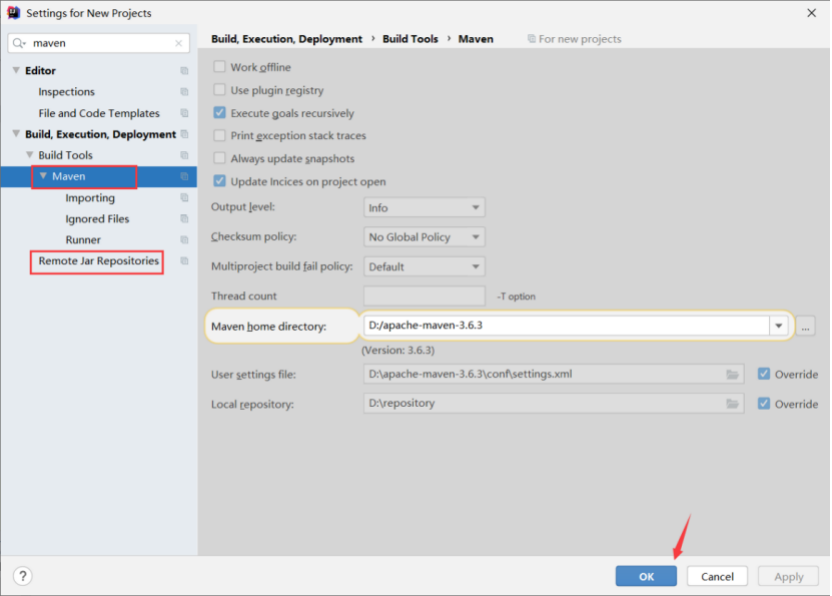Open Maven home directory dropdown arrow
The height and width of the screenshot is (596, 832).
778,326
